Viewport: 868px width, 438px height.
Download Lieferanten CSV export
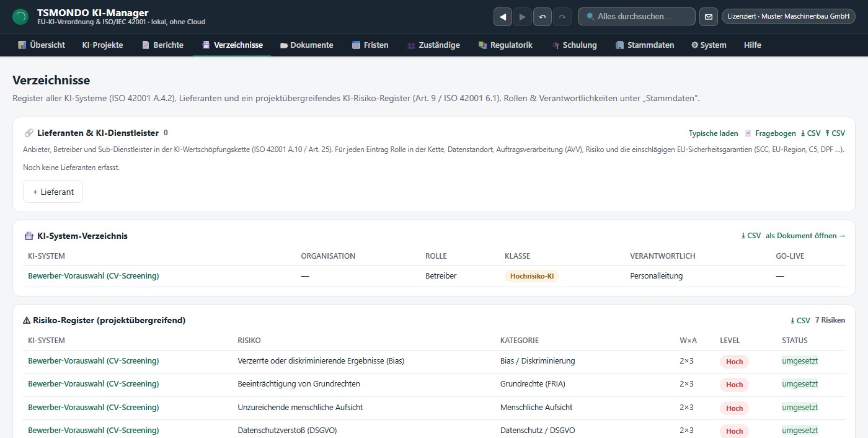(x=811, y=133)
